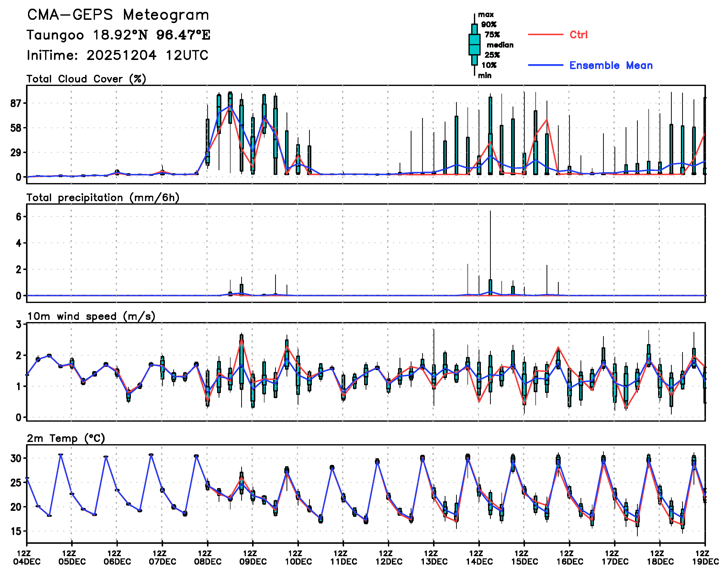Viewport: 728px width, 575px height.
Task: Click the median label in legend
Action: [x=500, y=45]
